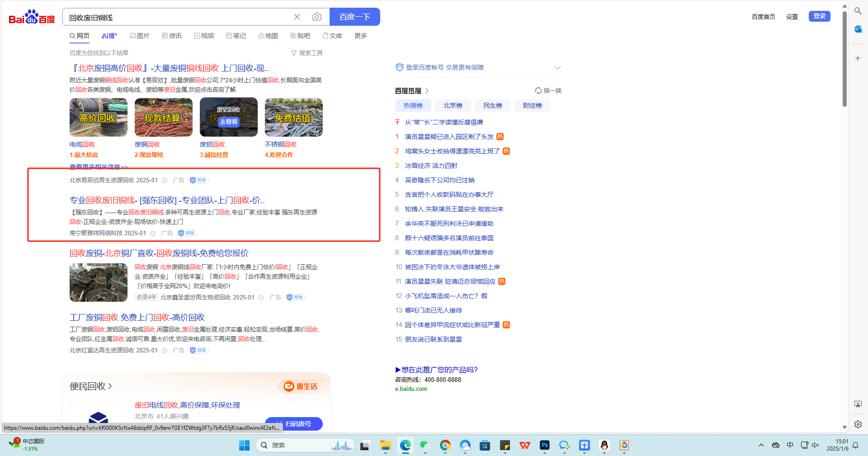868x456 pixels.
Task: Show hidden system tray icons
Action: (x=761, y=445)
